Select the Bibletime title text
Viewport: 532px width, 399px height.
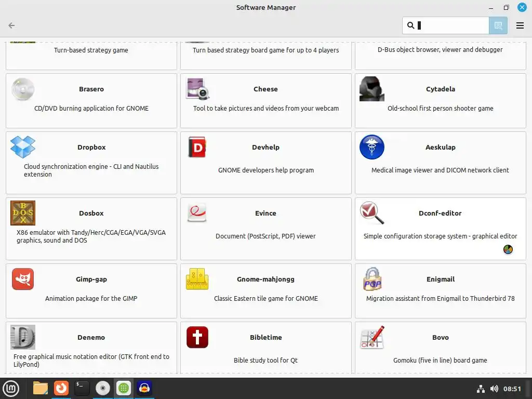265,338
